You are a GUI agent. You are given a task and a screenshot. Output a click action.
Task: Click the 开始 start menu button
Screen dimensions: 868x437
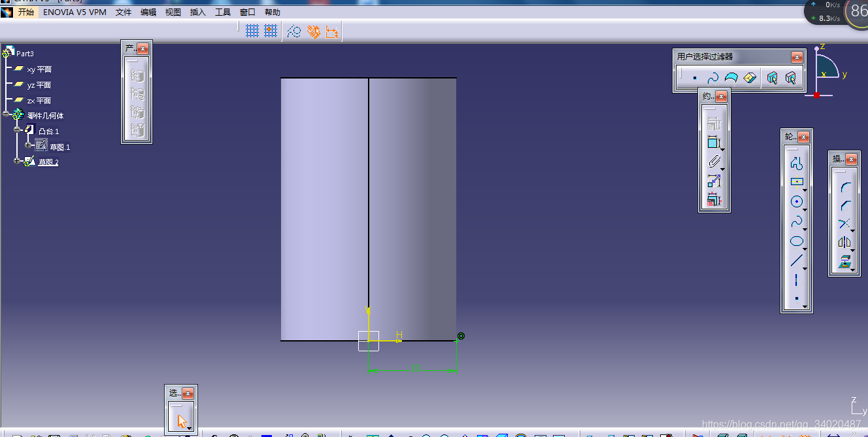coord(26,12)
